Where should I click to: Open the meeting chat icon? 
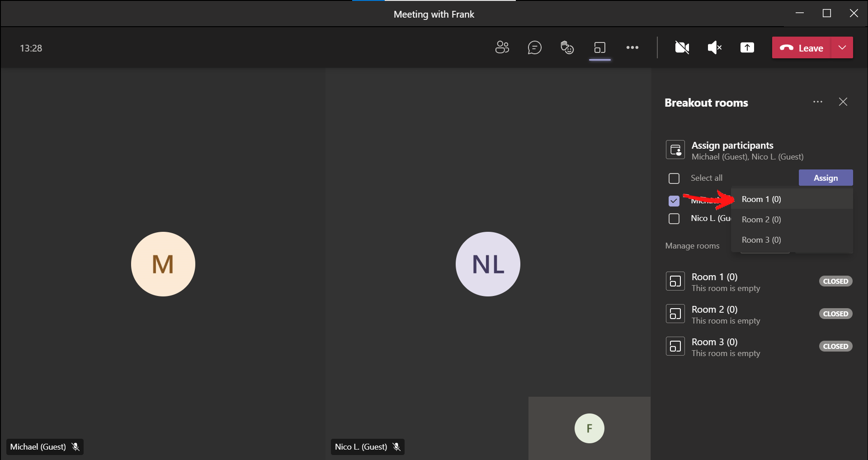coord(534,47)
